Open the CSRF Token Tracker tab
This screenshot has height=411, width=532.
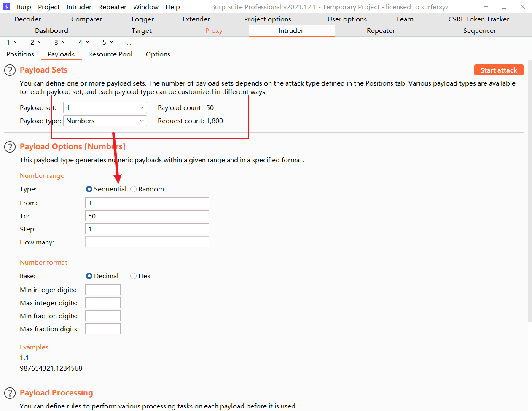click(479, 19)
